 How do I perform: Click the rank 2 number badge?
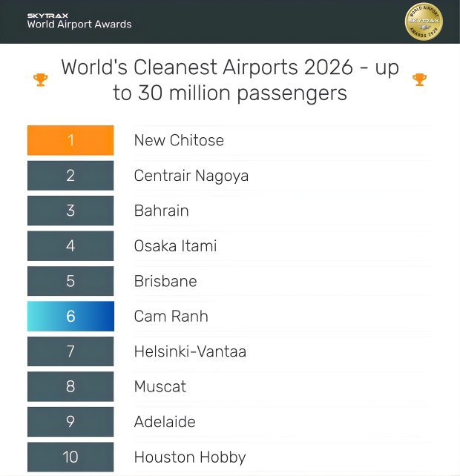tap(70, 176)
